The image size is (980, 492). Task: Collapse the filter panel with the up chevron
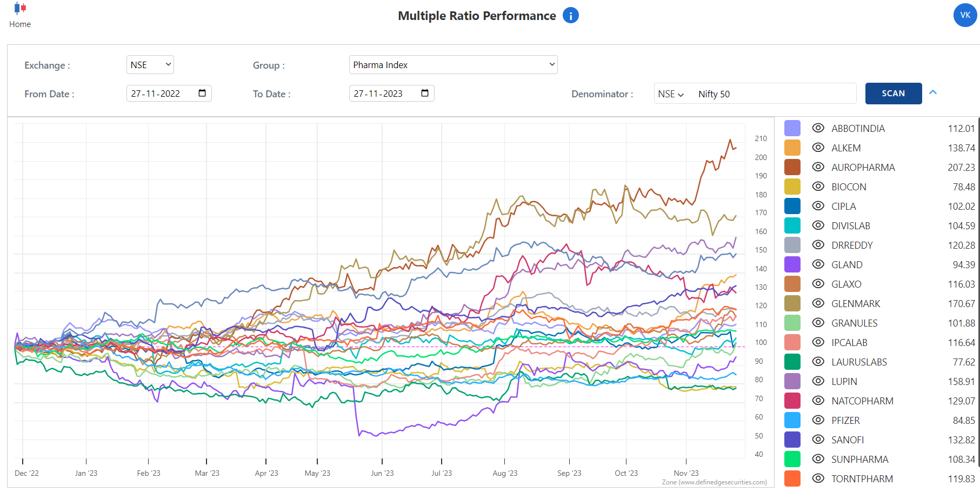(933, 92)
